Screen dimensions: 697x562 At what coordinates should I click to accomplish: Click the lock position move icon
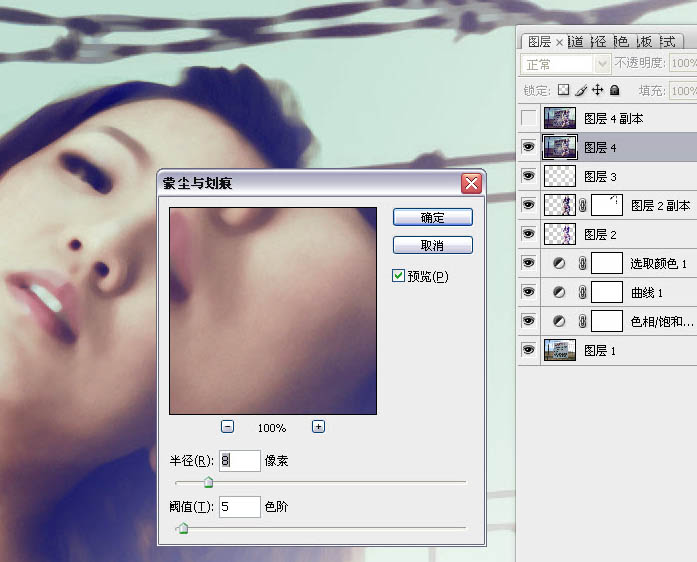point(597,90)
